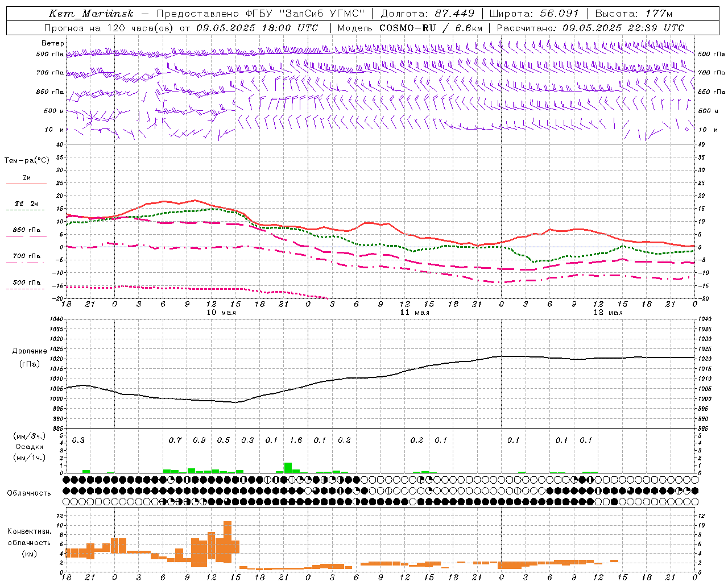Select the longitude value 87.449

tap(455, 14)
